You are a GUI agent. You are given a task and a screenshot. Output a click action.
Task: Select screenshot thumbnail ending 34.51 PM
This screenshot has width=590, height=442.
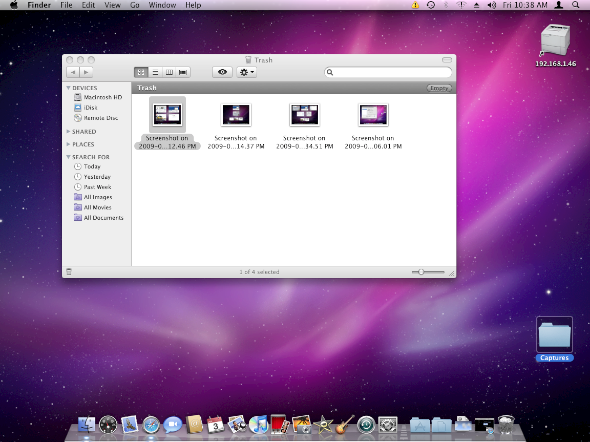coord(304,115)
